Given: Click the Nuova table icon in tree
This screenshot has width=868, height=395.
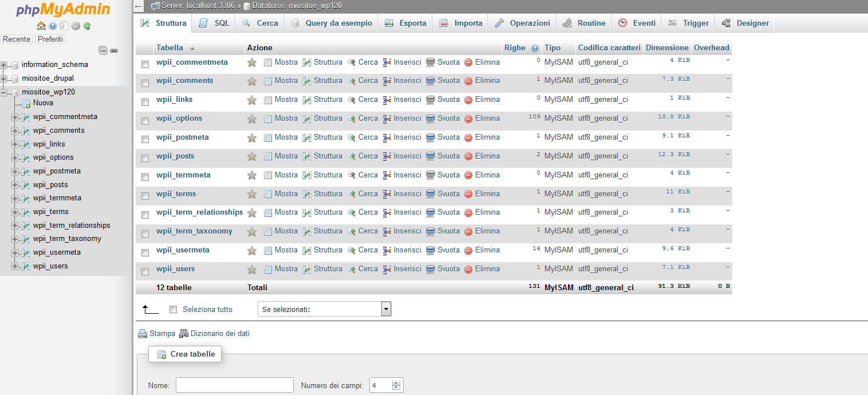Looking at the screenshot, I should [x=26, y=104].
